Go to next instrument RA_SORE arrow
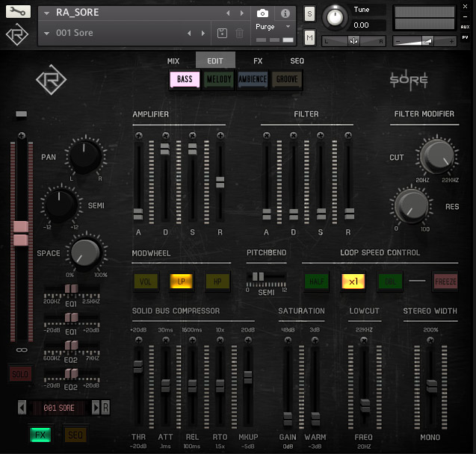This screenshot has height=454, width=476. (242, 13)
